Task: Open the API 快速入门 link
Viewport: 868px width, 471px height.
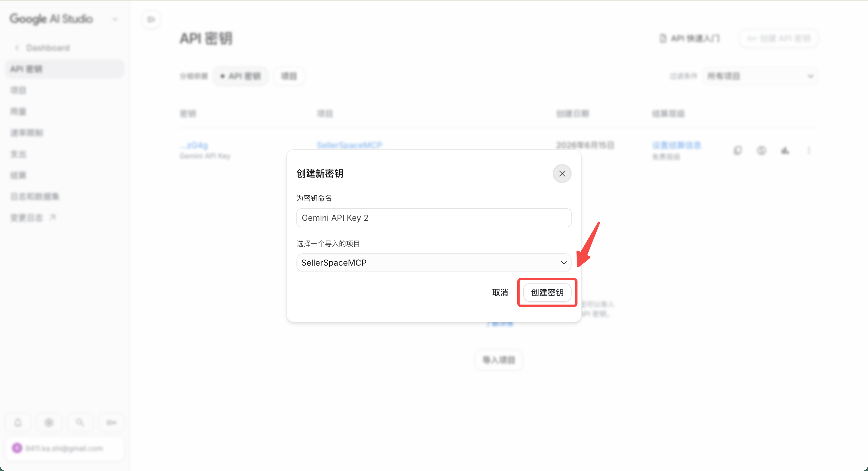Action: (x=690, y=38)
